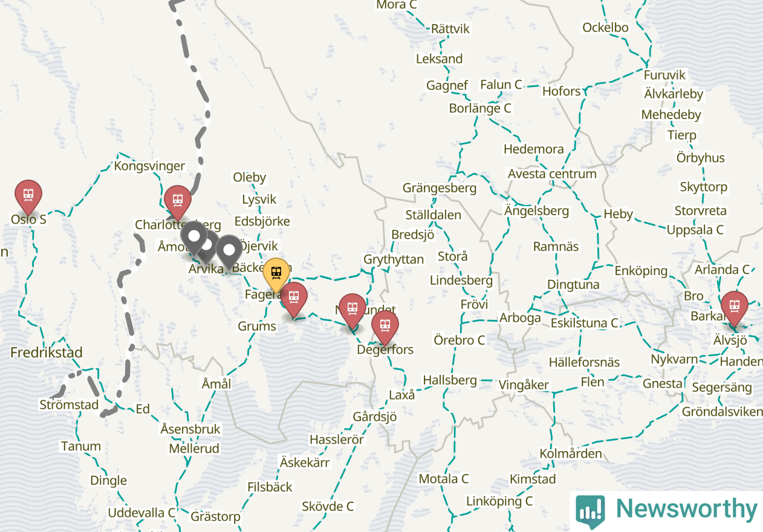Select the Eskilstuna C station label
763x532 pixels.
click(x=585, y=323)
